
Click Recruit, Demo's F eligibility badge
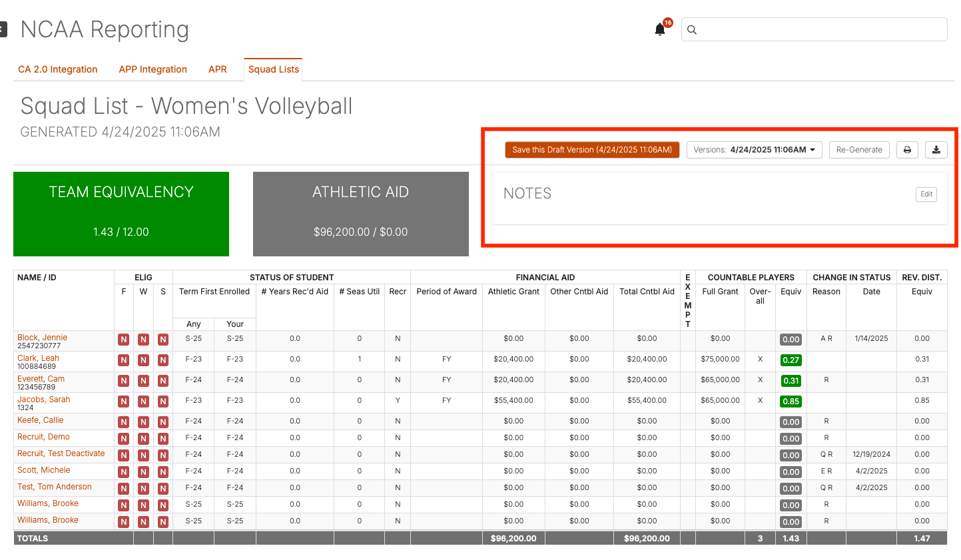click(x=123, y=439)
